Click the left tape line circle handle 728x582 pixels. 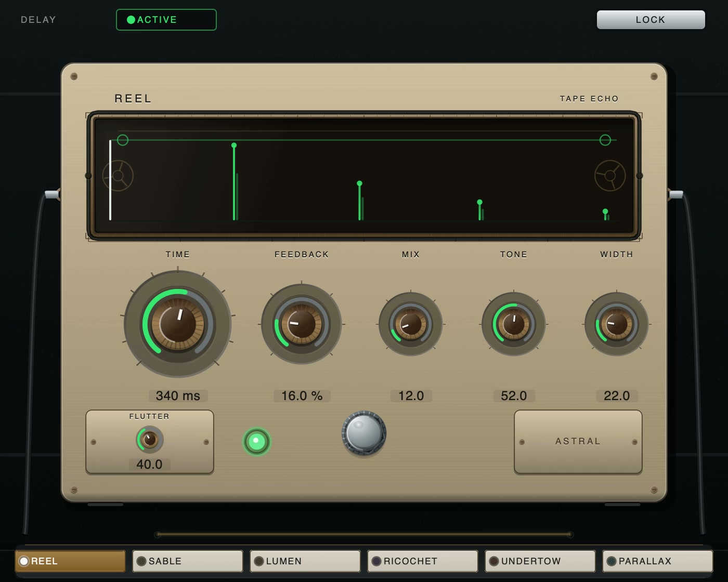pyautogui.click(x=123, y=140)
